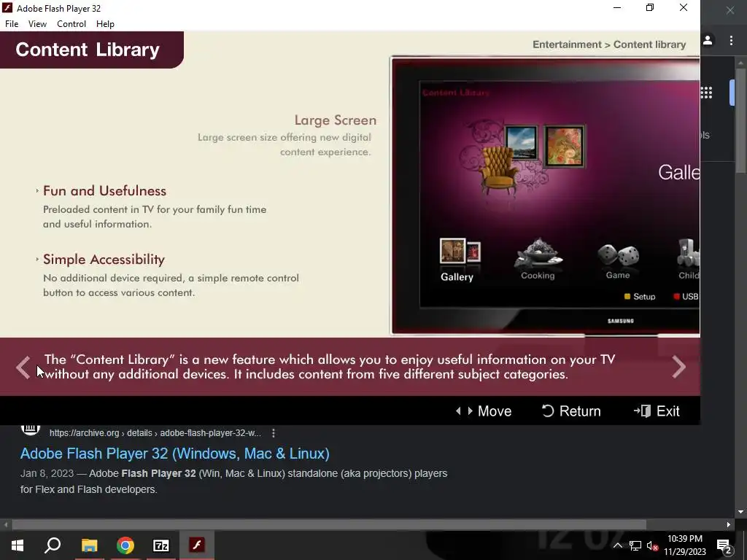Image resolution: width=747 pixels, height=560 pixels.
Task: Open taskbar clock and date
Action: pos(684,545)
